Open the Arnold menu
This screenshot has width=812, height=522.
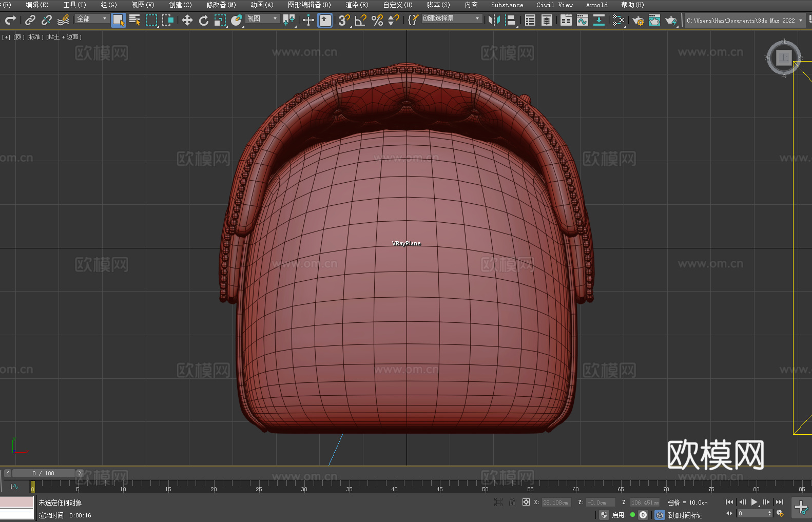pos(596,5)
